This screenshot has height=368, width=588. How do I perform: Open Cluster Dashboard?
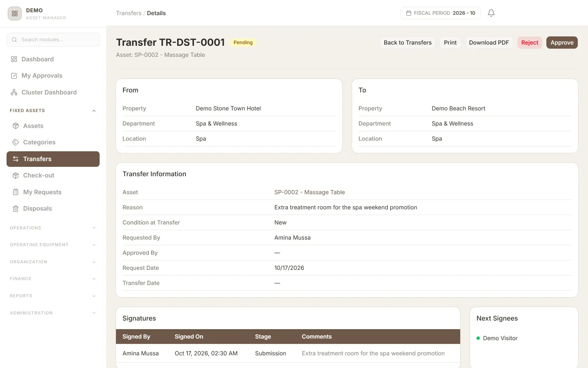pyautogui.click(x=53, y=92)
